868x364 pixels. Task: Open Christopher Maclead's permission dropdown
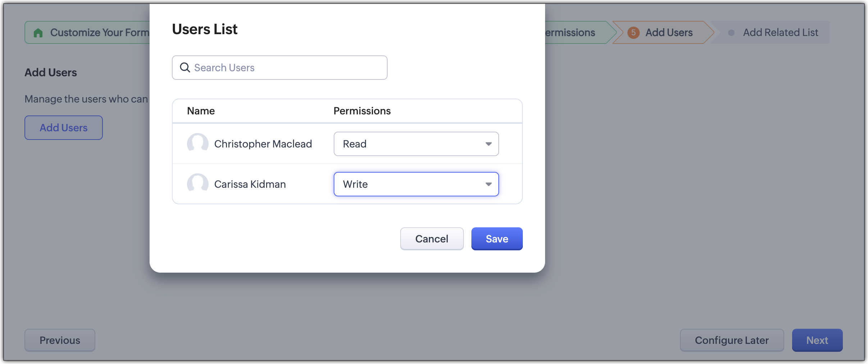pyautogui.click(x=416, y=144)
